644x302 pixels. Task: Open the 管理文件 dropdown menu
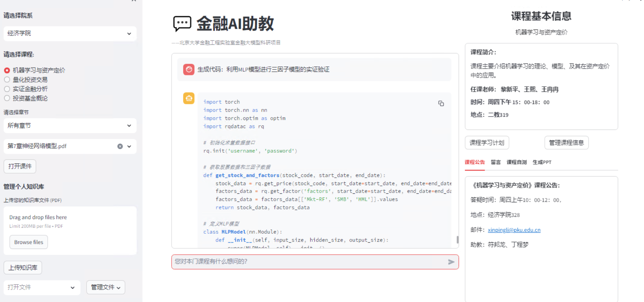(x=106, y=287)
